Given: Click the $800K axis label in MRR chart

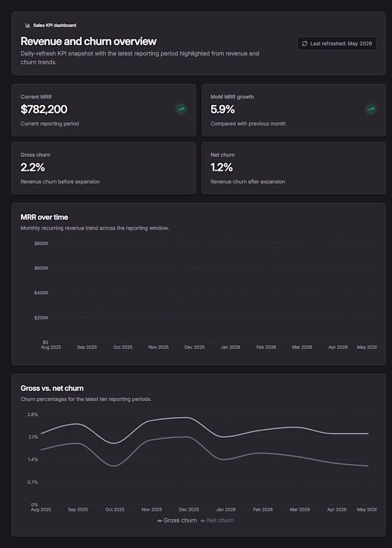Looking at the screenshot, I should click(x=41, y=243).
